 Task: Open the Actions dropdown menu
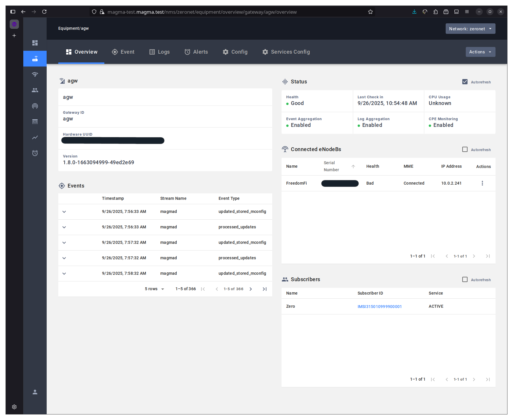coord(480,52)
